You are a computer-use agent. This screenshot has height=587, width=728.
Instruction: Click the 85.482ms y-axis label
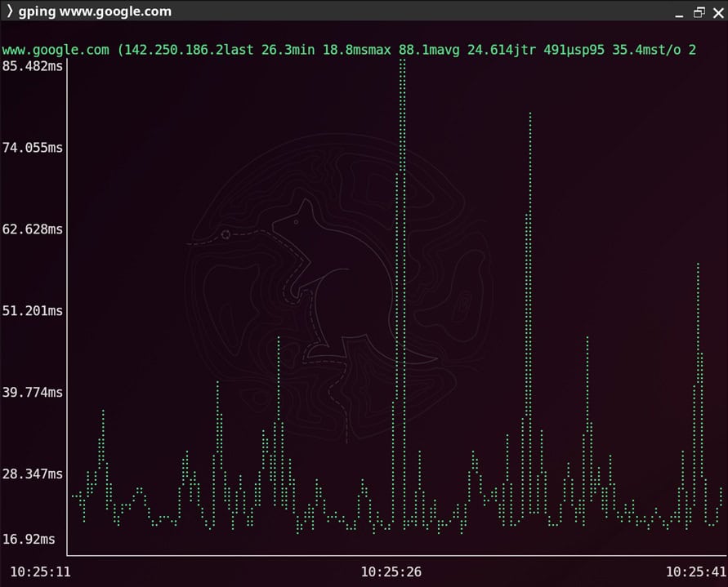pyautogui.click(x=33, y=66)
